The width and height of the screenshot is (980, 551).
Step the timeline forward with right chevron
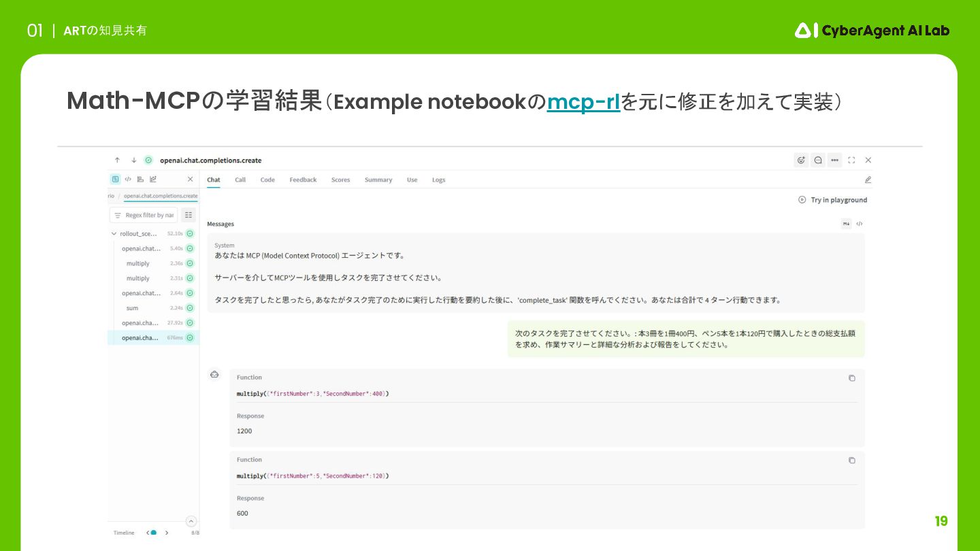point(167,533)
